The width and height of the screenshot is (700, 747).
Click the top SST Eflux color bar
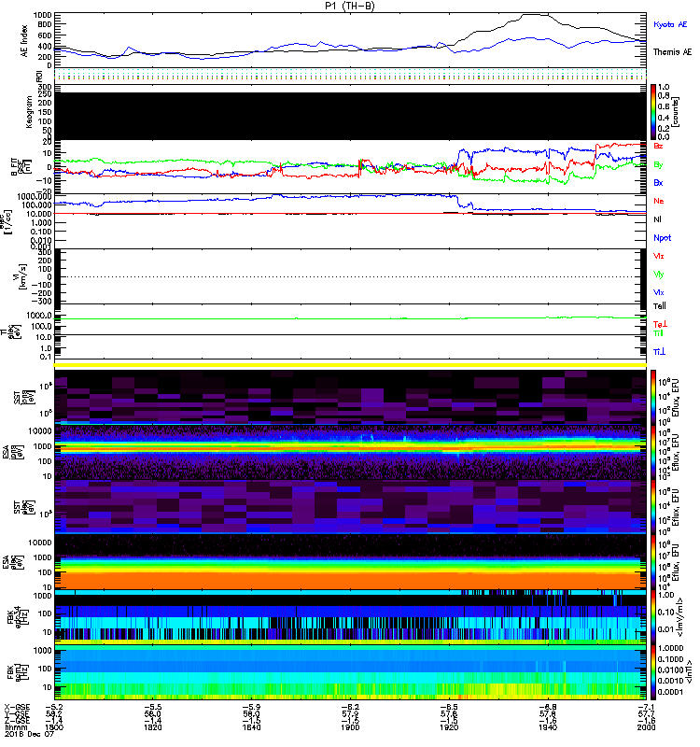pyautogui.click(x=654, y=397)
